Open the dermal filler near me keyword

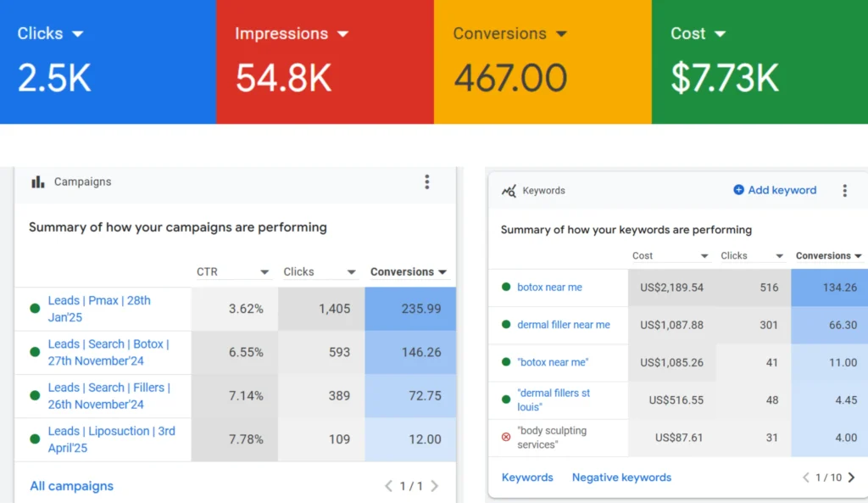click(564, 325)
